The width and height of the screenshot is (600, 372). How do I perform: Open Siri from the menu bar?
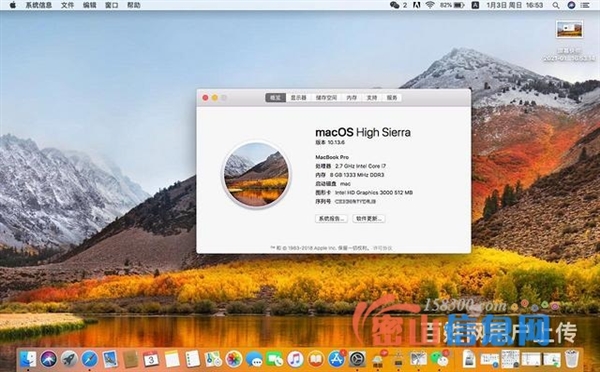pos(571,5)
